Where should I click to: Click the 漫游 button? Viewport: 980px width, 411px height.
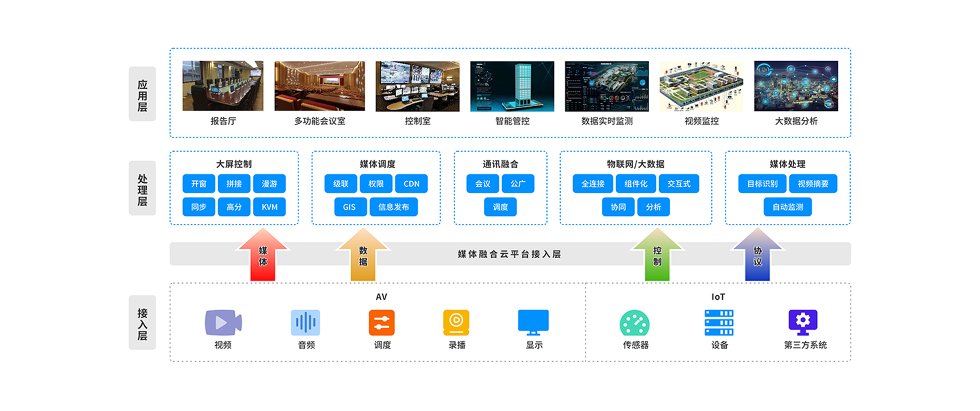pos(269,184)
